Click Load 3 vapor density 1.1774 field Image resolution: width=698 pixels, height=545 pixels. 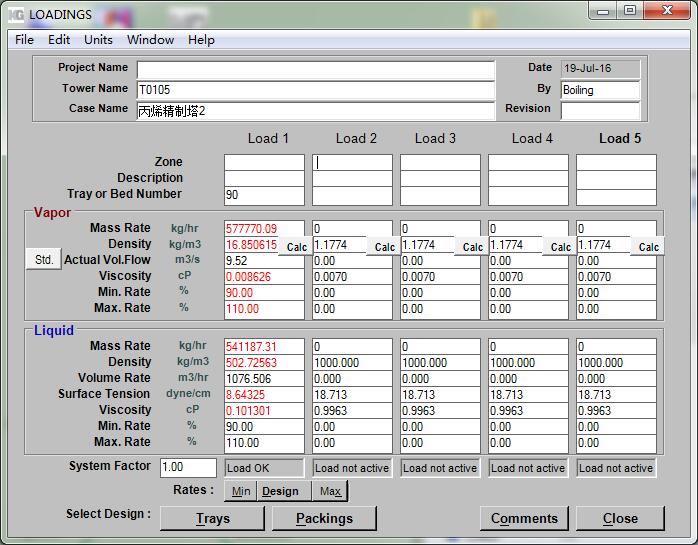point(428,245)
